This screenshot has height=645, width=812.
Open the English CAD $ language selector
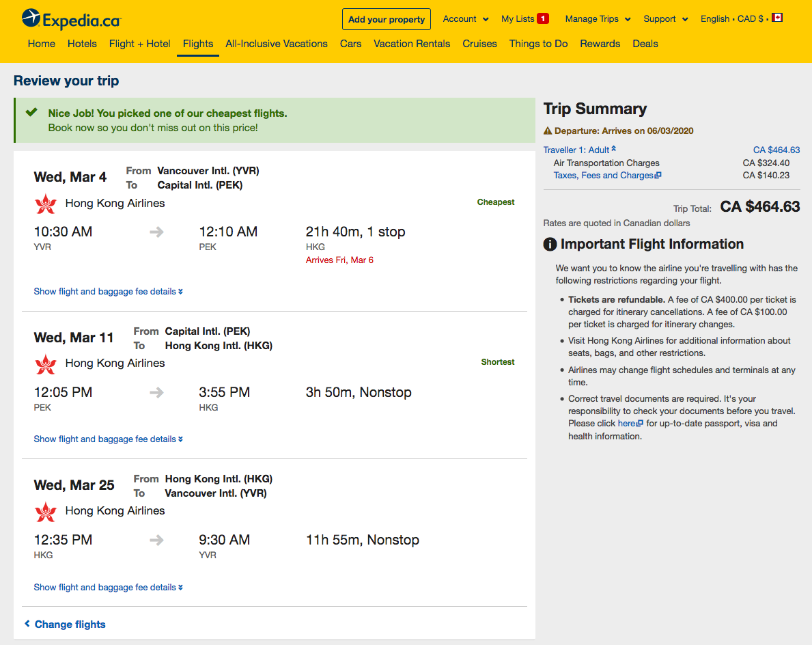(741, 18)
